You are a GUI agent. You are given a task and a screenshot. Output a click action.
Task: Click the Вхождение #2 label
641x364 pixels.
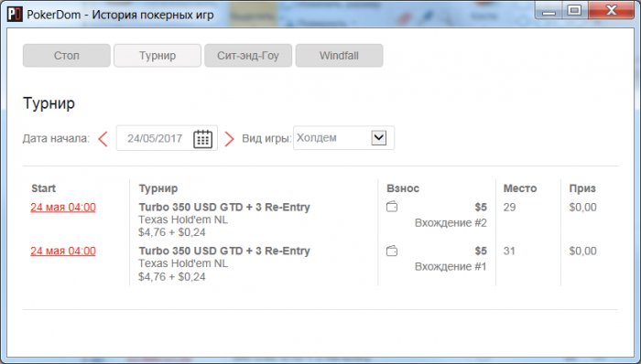point(451,223)
